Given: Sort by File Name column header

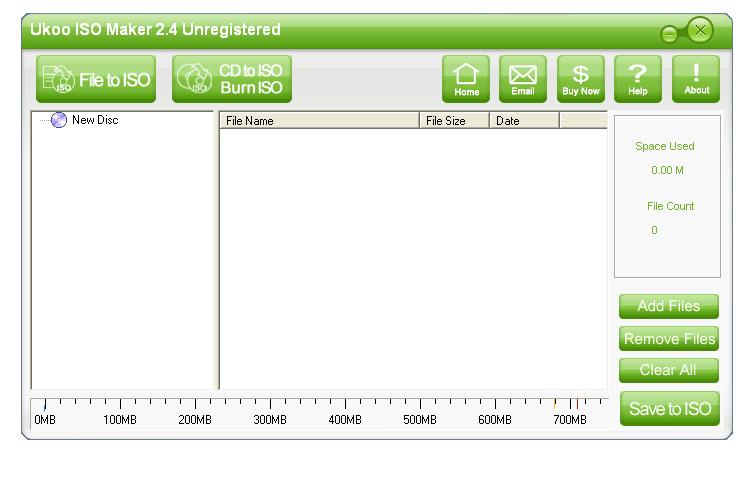Looking at the screenshot, I should pyautogui.click(x=318, y=121).
